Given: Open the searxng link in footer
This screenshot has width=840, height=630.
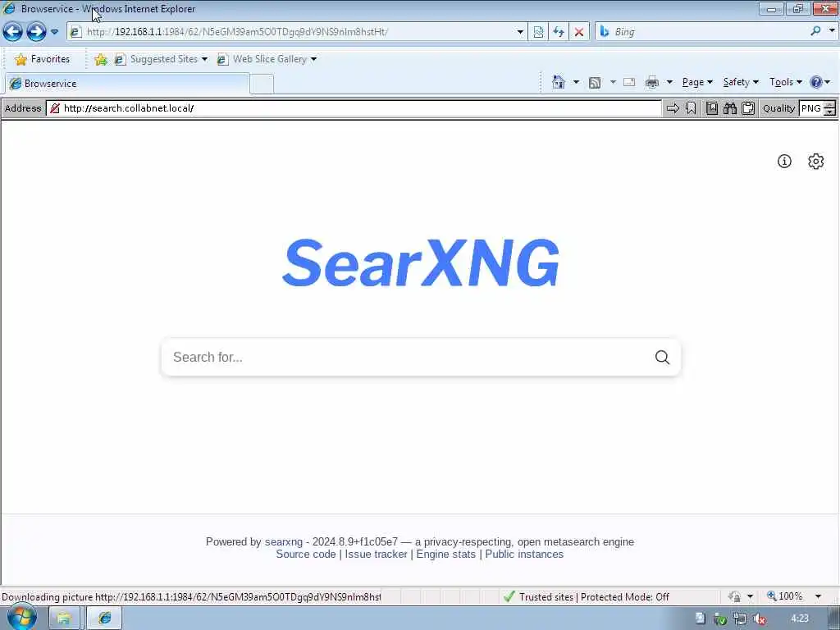Looking at the screenshot, I should pyautogui.click(x=283, y=541).
